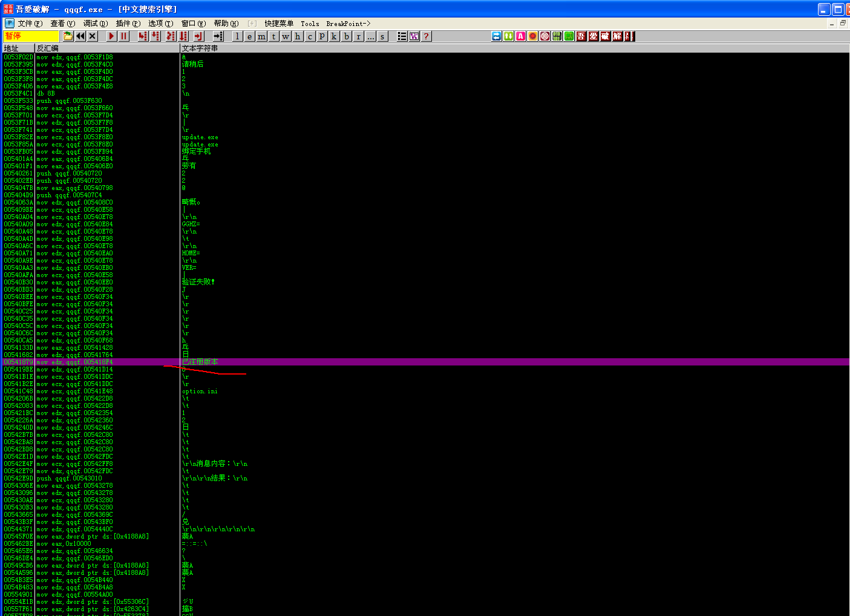Click the 吾 character toolbar icon

coord(581,36)
